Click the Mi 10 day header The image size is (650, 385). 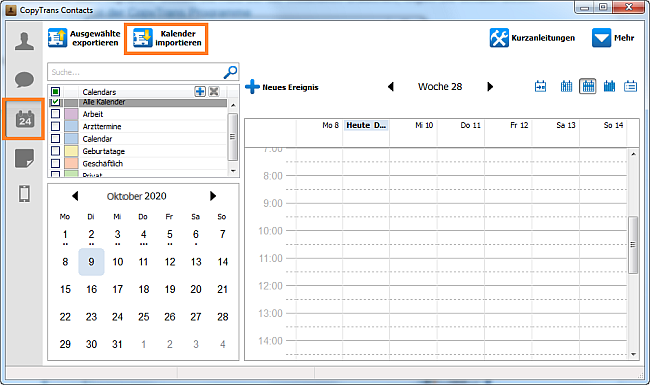424,125
